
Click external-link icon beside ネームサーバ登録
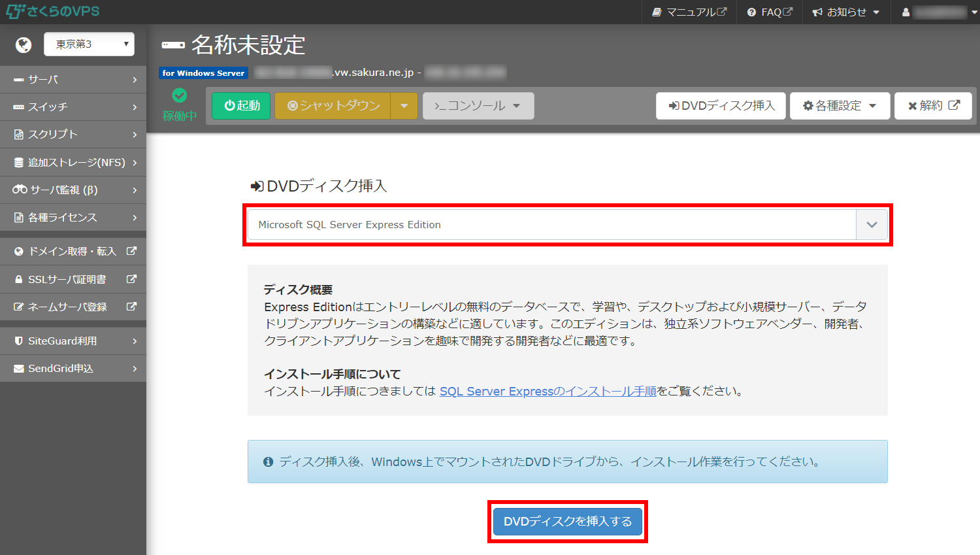click(x=131, y=307)
